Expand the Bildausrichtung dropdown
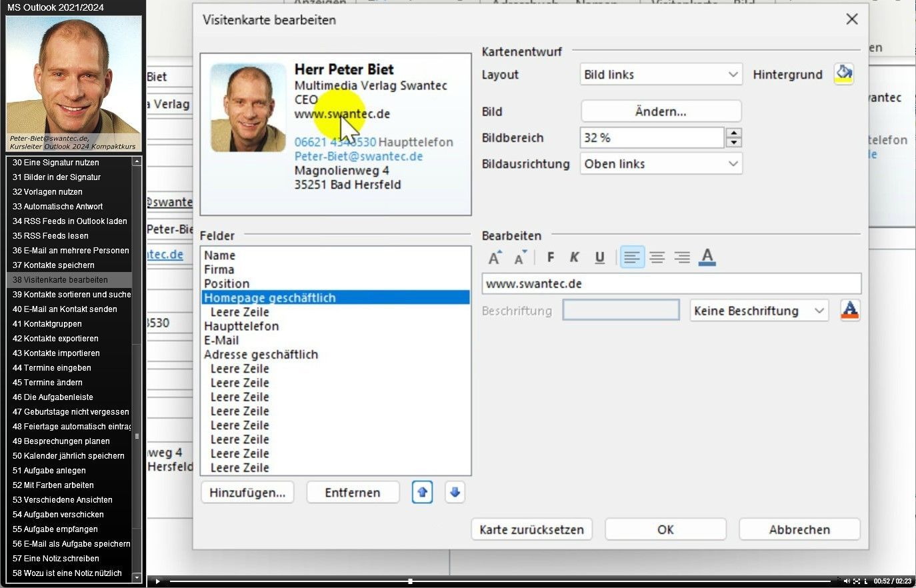Viewport: 916px width, 588px height. [x=661, y=164]
